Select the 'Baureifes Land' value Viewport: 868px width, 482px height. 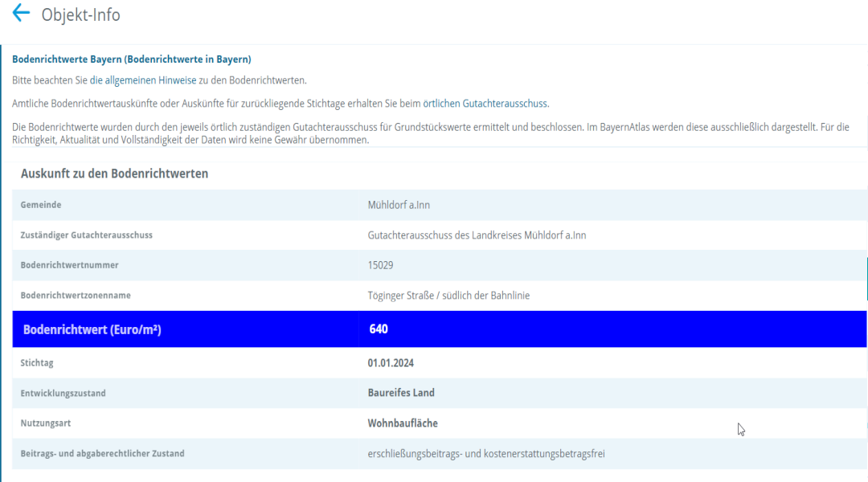pos(401,393)
